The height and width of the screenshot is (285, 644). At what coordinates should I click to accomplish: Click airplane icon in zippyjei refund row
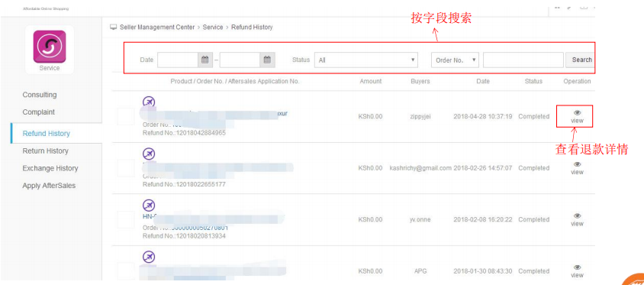[149, 102]
